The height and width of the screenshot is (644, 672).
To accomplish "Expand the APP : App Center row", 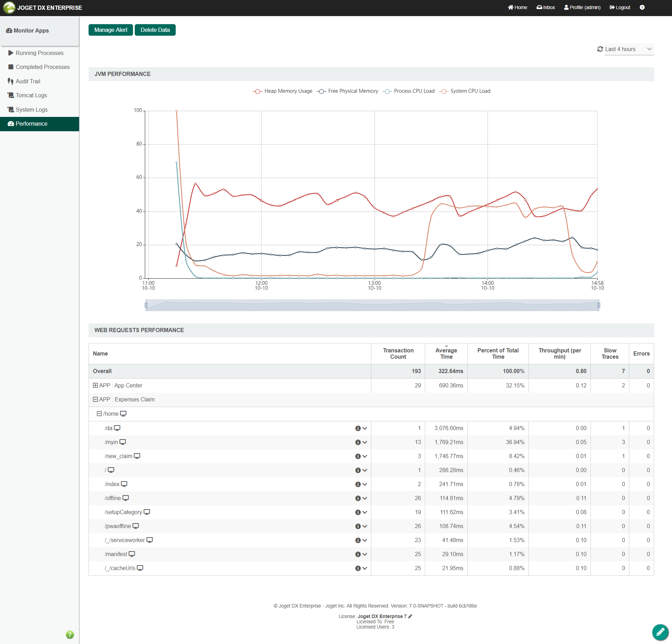I will point(95,385).
